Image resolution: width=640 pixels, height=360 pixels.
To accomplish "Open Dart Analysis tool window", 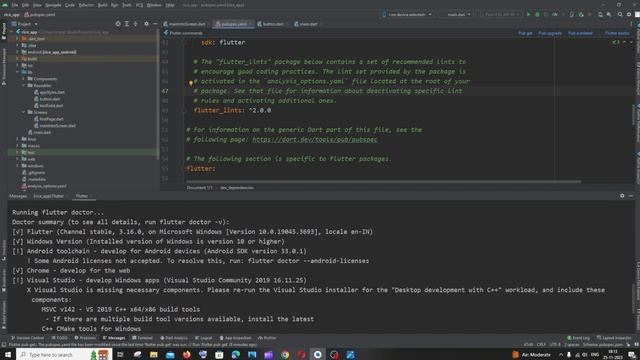I will (174, 338).
